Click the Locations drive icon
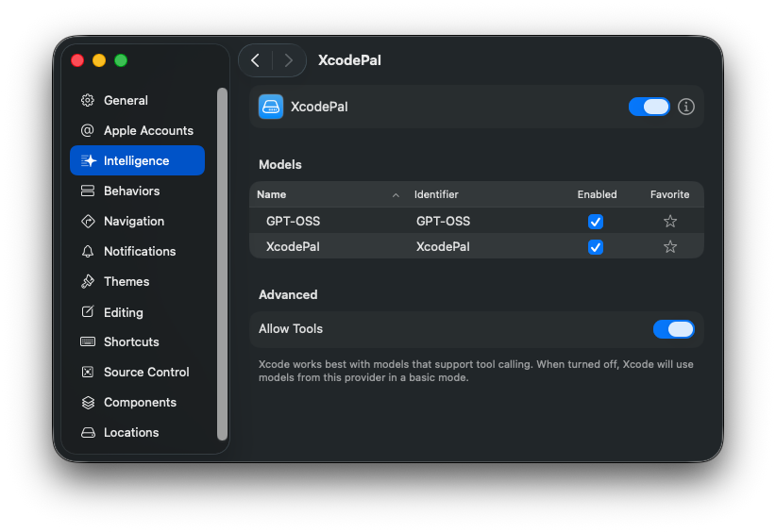The height and width of the screenshot is (532, 776). click(88, 433)
